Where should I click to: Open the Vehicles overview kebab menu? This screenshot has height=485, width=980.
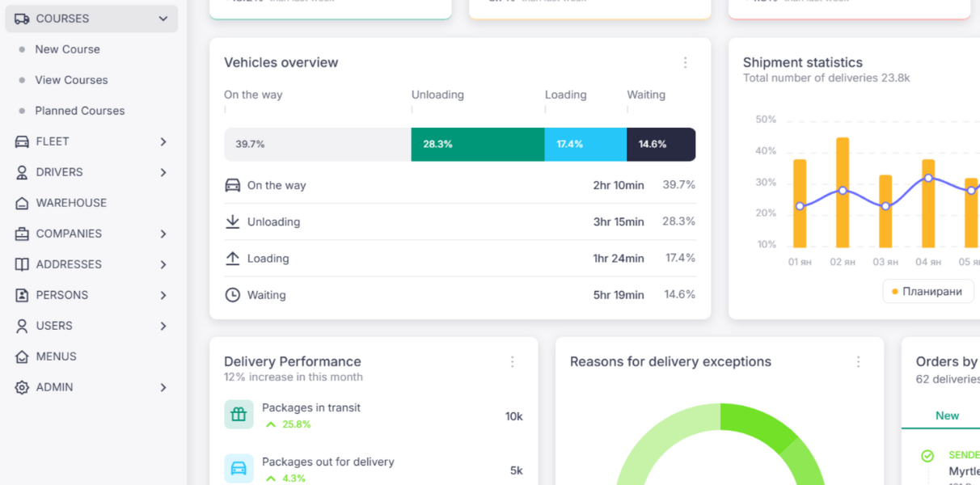click(686, 62)
